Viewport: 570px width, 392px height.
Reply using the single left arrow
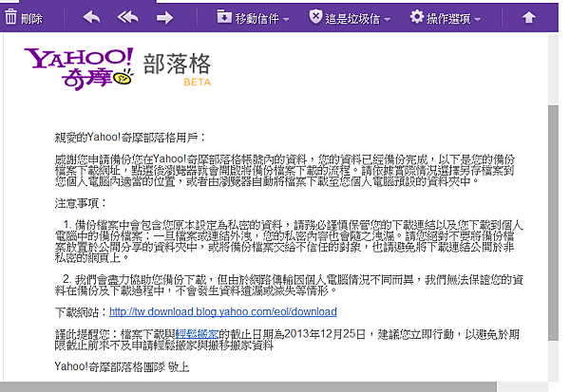pos(91,17)
